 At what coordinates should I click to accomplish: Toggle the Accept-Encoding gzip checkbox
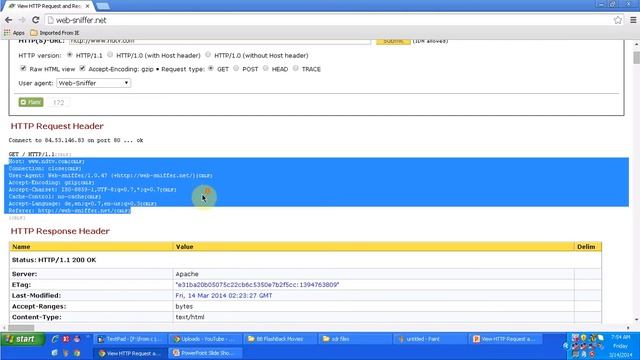point(82,69)
